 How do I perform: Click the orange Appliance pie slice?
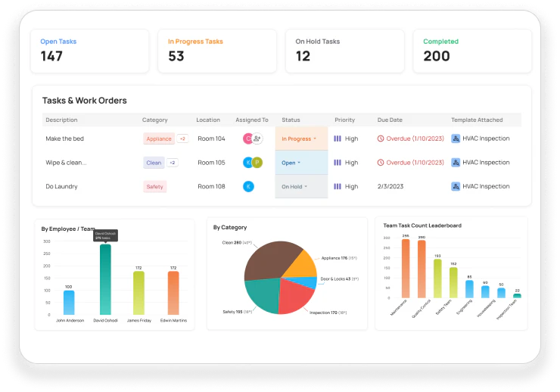coord(302,266)
